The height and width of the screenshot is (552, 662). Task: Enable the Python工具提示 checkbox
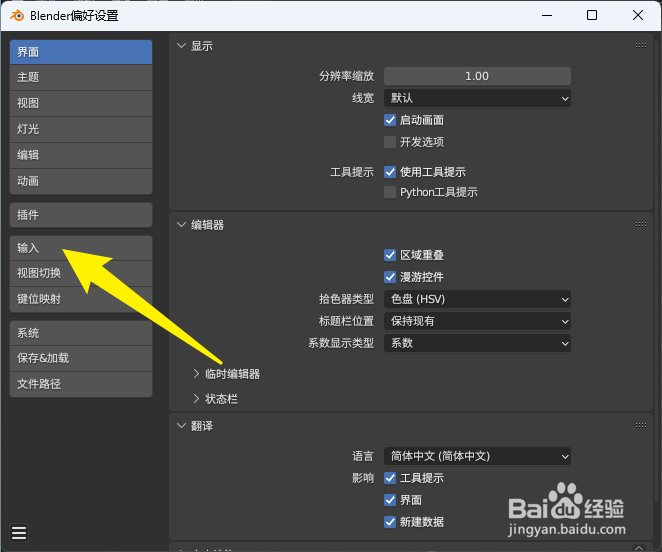(390, 193)
